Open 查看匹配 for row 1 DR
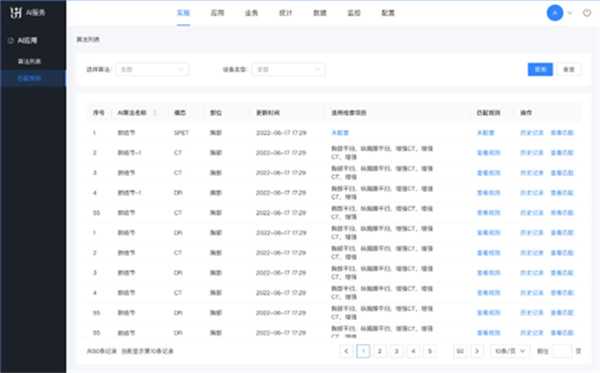The width and height of the screenshot is (600, 373). point(562,233)
